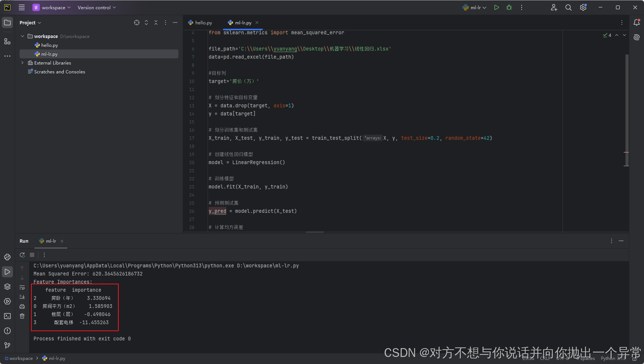Stop the running process
644x364 pixels.
point(32,255)
